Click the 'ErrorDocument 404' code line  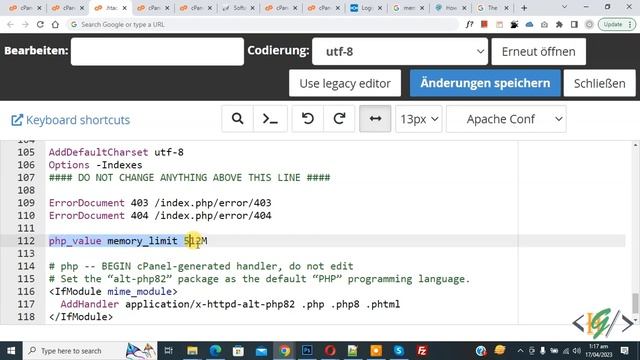[x=160, y=216]
